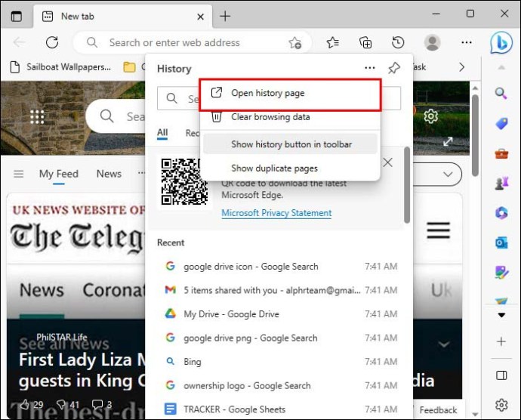Open ownership logo - Google Search entry
Viewport: 521px width, 420px height.
click(x=281, y=386)
